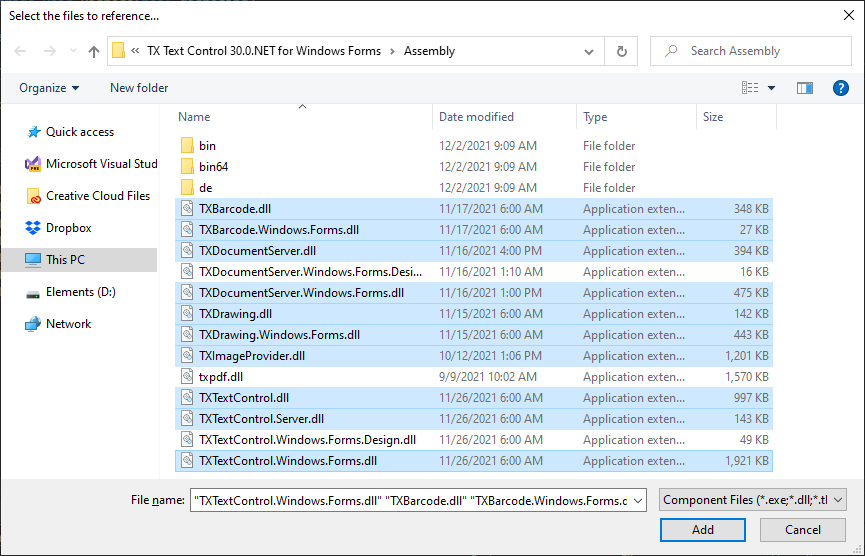This screenshot has width=865, height=556.
Task: Sort by Size column
Action: 713,117
